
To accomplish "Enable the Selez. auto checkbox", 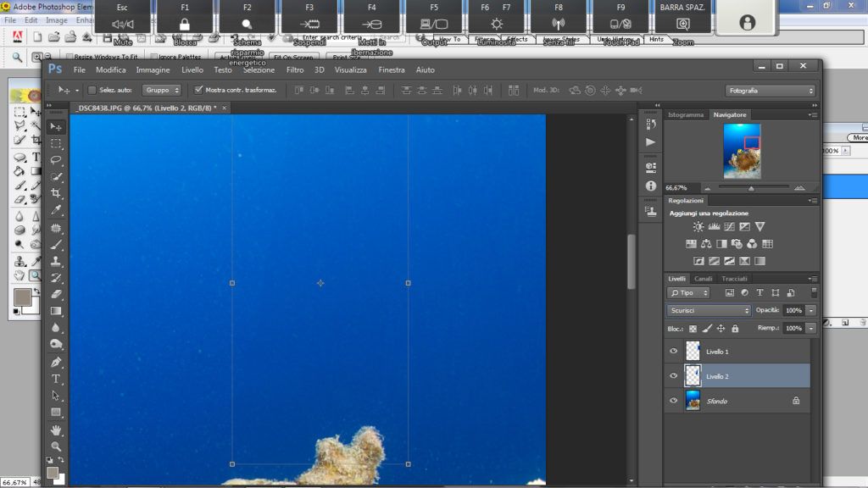I will [92, 90].
